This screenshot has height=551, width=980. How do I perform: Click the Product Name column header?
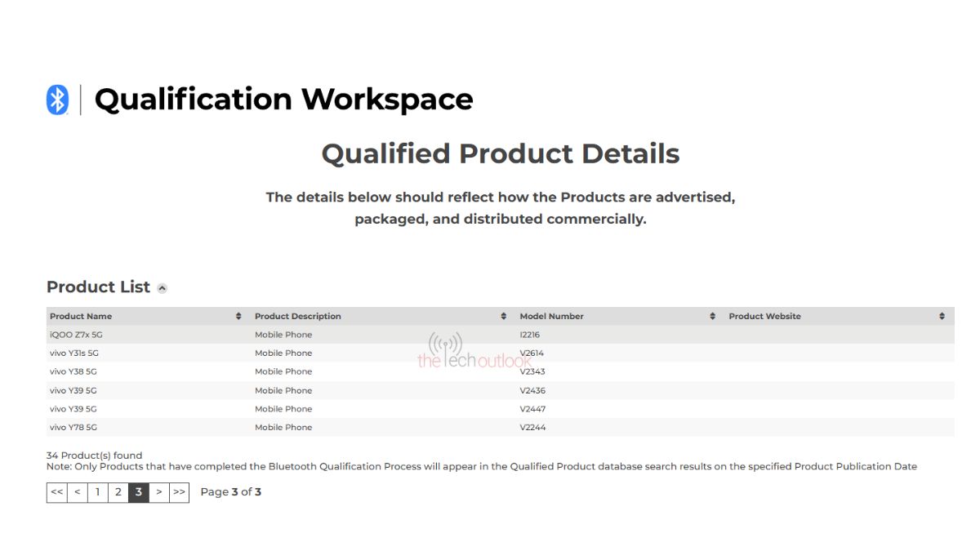81,316
